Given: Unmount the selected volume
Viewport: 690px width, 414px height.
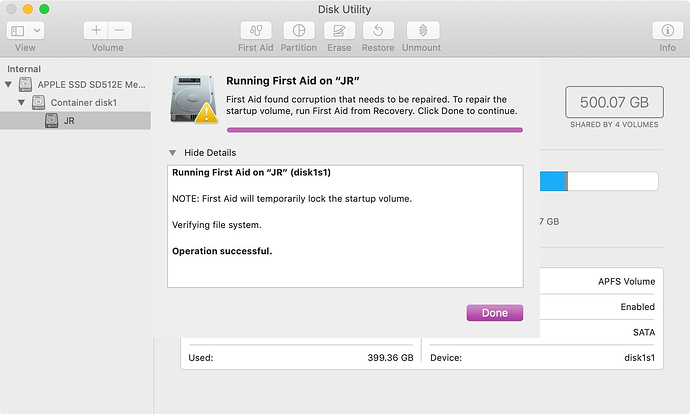Looking at the screenshot, I should (x=423, y=30).
